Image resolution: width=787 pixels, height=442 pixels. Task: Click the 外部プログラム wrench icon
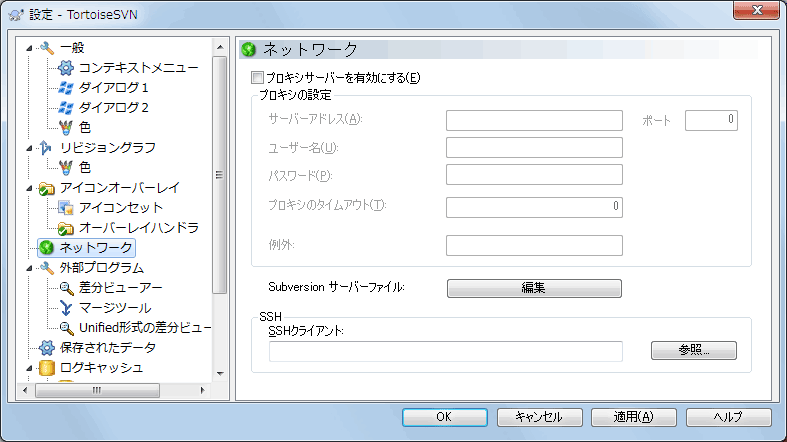47,268
